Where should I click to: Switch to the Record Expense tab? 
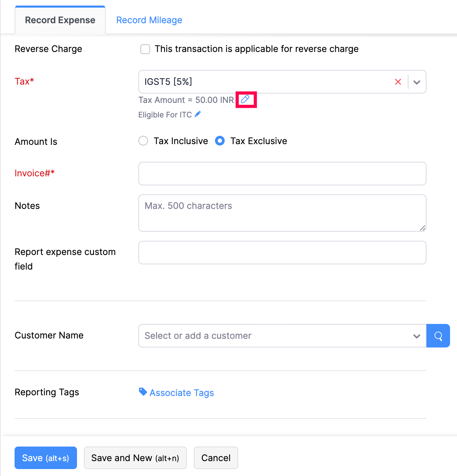[x=60, y=20]
